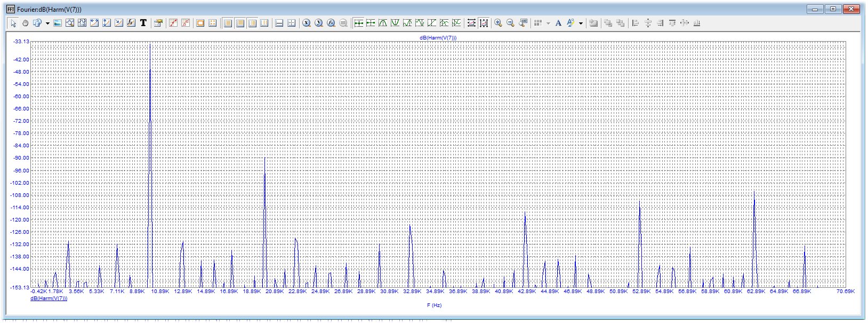Viewport: 868px width, 323px height.
Task: Zoom in with the plus magnifier
Action: tap(499, 23)
